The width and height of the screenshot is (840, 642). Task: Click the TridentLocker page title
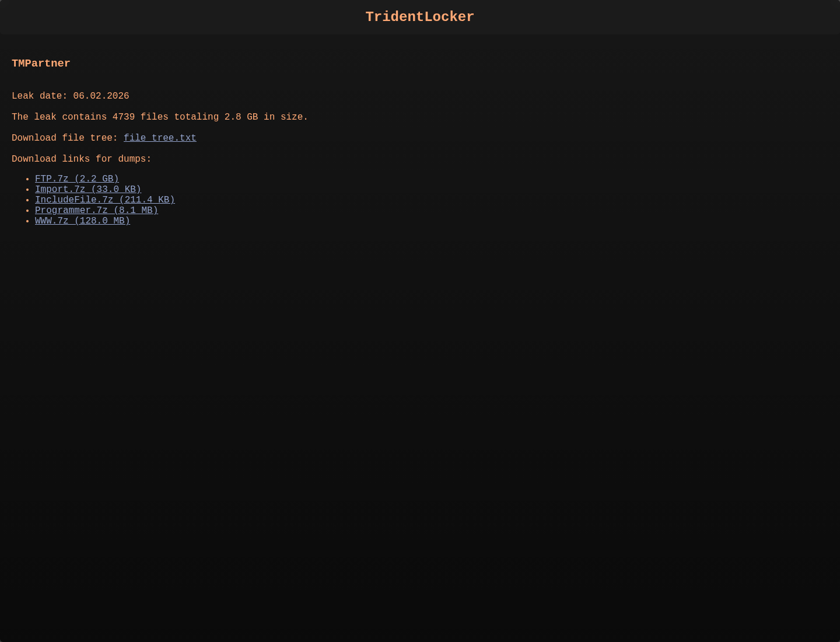point(420,17)
